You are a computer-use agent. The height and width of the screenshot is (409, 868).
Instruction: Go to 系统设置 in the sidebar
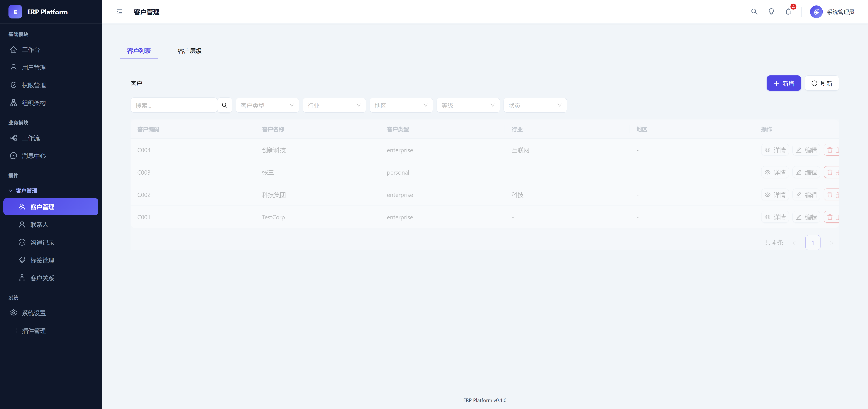(x=34, y=313)
